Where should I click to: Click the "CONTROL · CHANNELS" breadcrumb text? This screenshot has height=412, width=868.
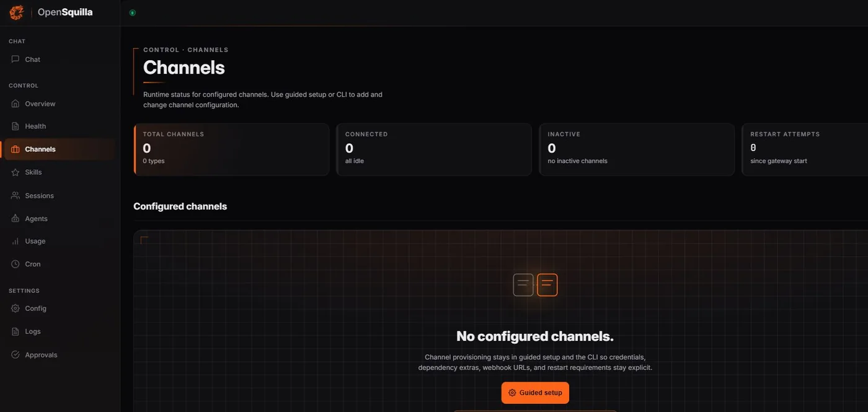(186, 50)
